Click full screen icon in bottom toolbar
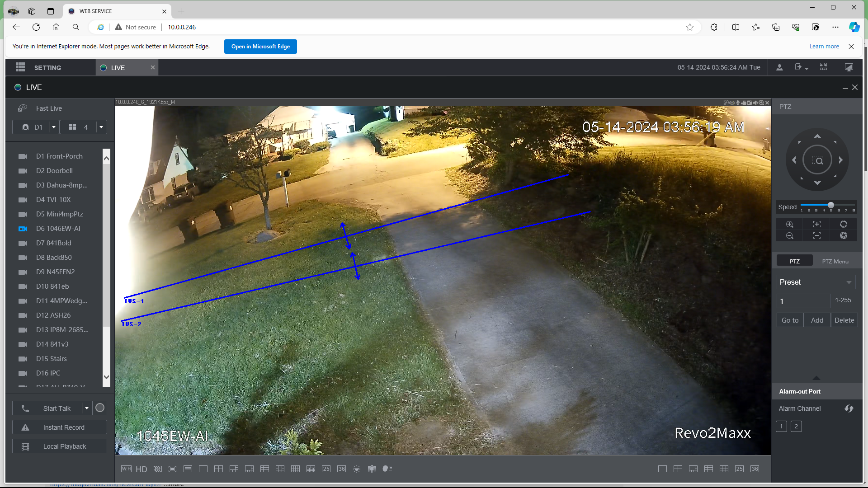868x488 pixels. click(x=173, y=469)
